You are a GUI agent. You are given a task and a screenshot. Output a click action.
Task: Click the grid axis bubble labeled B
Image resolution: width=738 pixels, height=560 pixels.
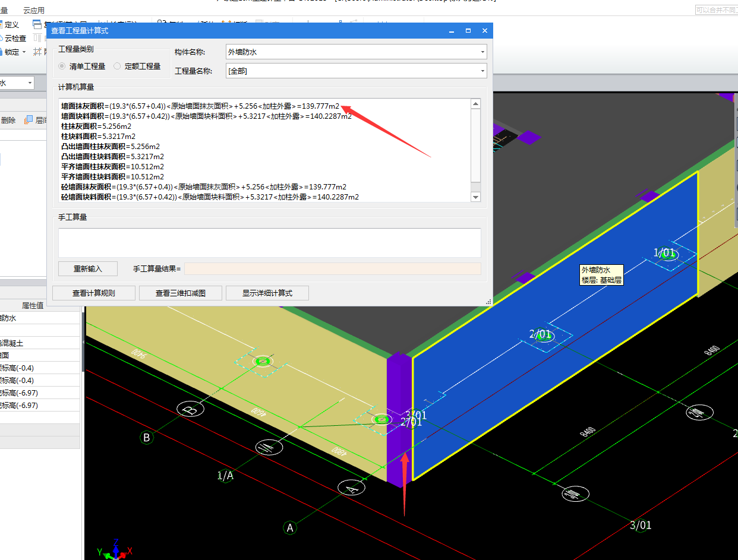click(x=147, y=438)
